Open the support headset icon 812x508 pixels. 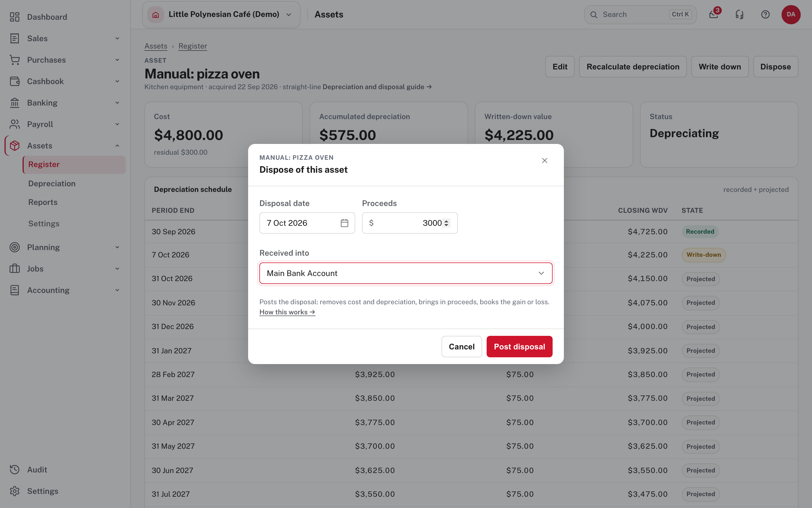click(740, 14)
